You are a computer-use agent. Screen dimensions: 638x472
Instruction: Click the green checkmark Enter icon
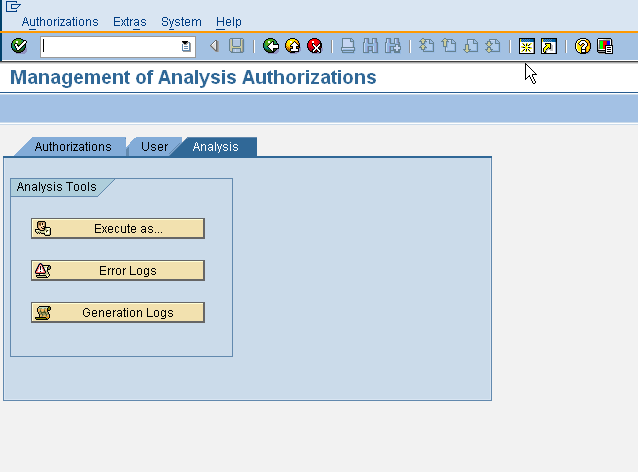(x=19, y=46)
